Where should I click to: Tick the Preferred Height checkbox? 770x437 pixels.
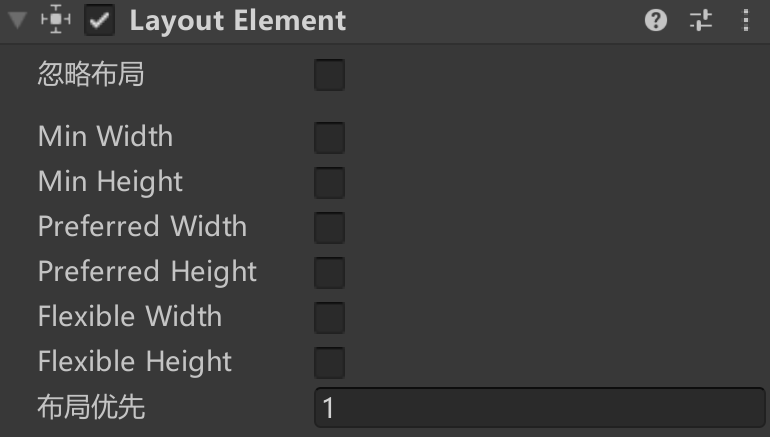[x=330, y=273]
